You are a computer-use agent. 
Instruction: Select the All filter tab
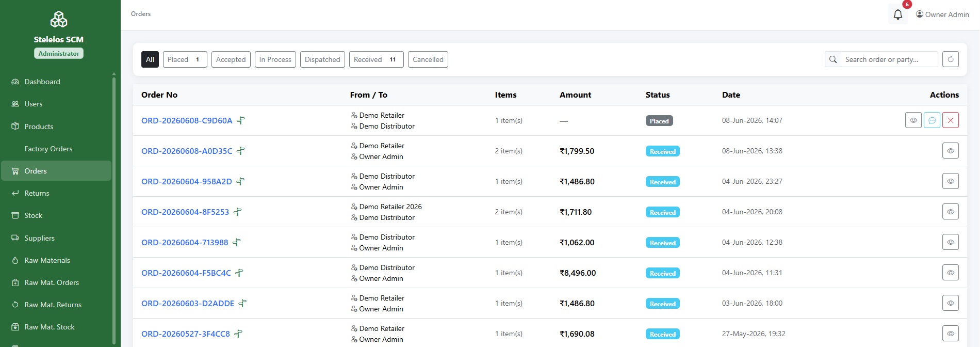[x=150, y=59]
